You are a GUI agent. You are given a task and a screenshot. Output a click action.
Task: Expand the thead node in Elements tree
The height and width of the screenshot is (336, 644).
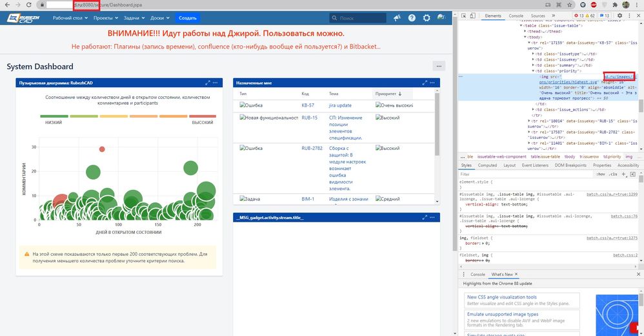(525, 31)
